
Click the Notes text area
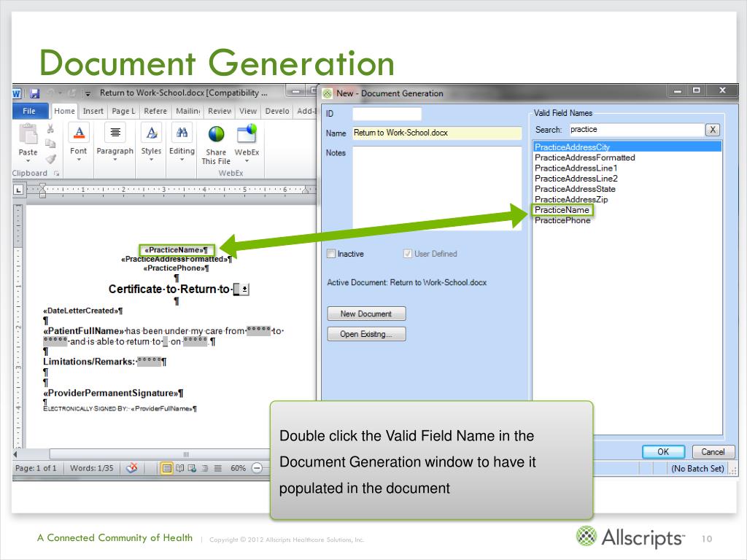tap(437, 188)
